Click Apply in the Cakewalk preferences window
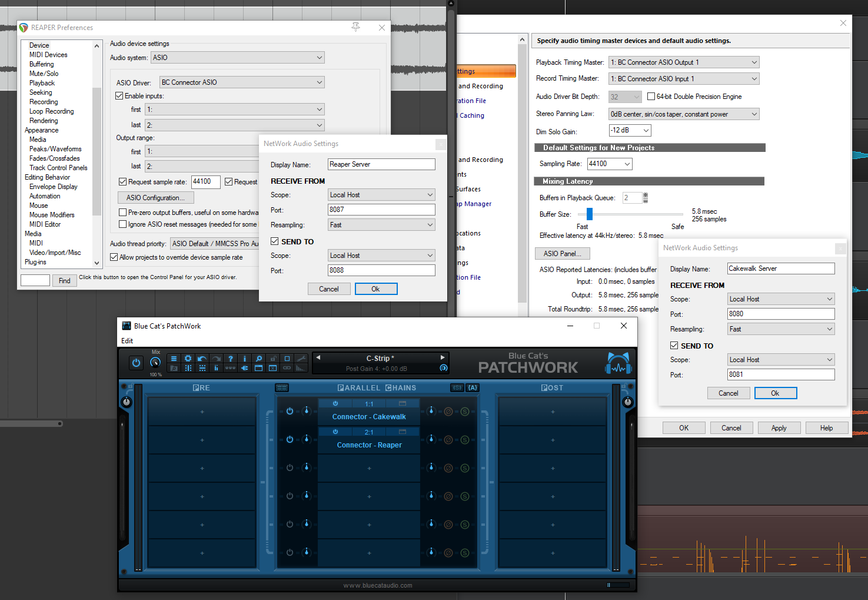Screen dimensions: 868x600 click(779, 428)
